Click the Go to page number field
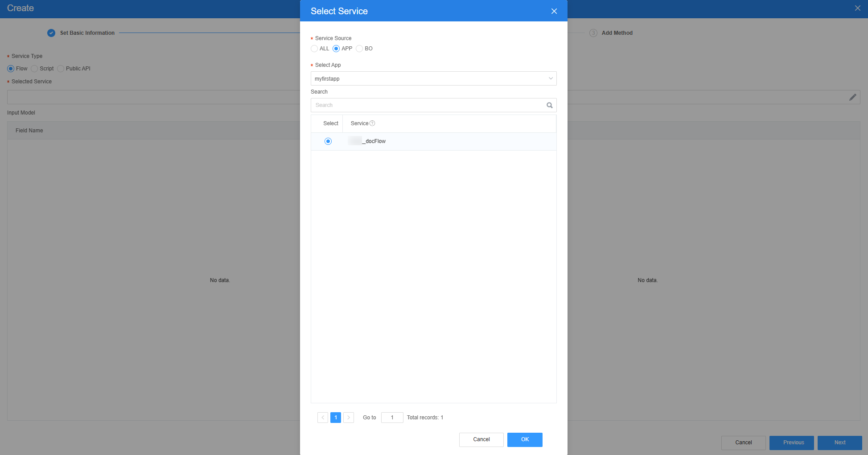Viewport: 868px width, 455px height. (392, 418)
